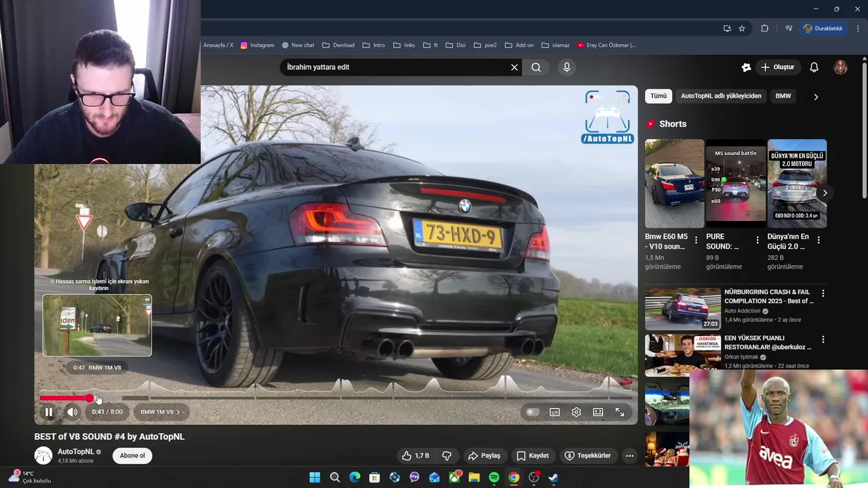Image resolution: width=868 pixels, height=488 pixels.
Task: Select the BMW filter chip
Action: [783, 96]
